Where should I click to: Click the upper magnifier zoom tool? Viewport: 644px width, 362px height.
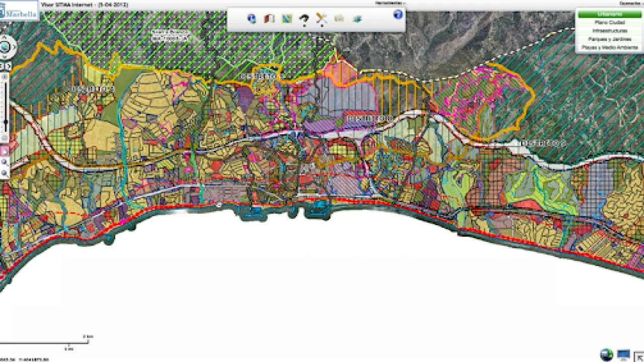point(5,162)
